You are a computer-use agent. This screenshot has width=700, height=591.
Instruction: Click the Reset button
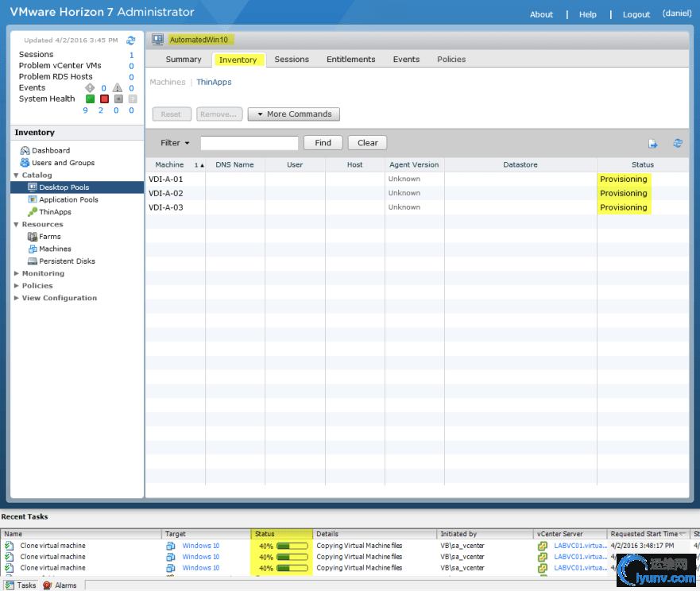click(x=172, y=114)
